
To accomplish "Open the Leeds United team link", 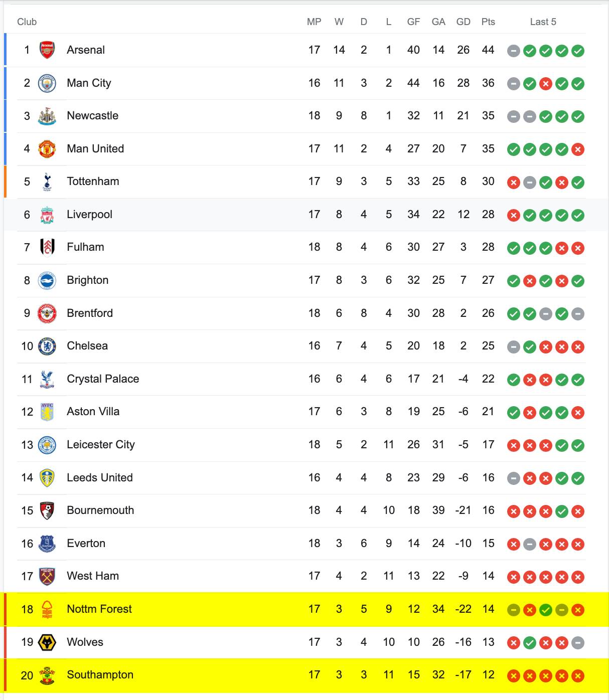I will [x=100, y=478].
